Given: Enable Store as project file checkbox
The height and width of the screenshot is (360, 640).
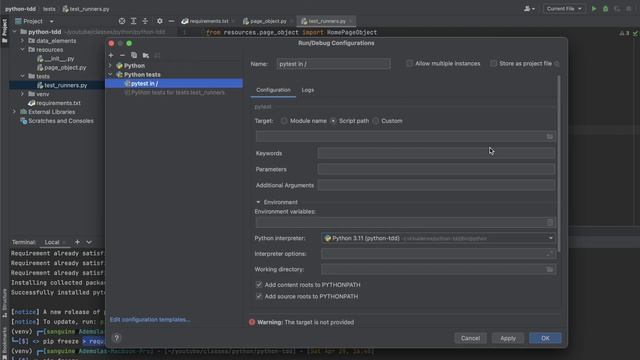Looking at the screenshot, I should 493,63.
